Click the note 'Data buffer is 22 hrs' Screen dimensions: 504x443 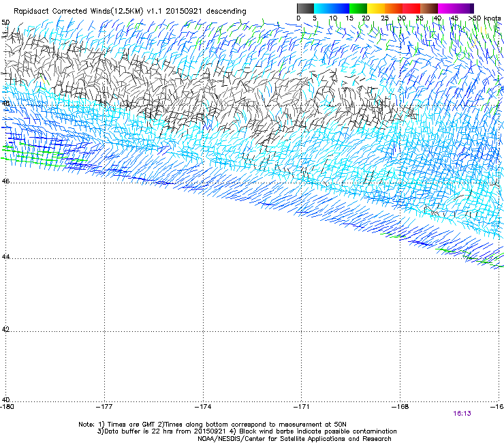(x=138, y=431)
